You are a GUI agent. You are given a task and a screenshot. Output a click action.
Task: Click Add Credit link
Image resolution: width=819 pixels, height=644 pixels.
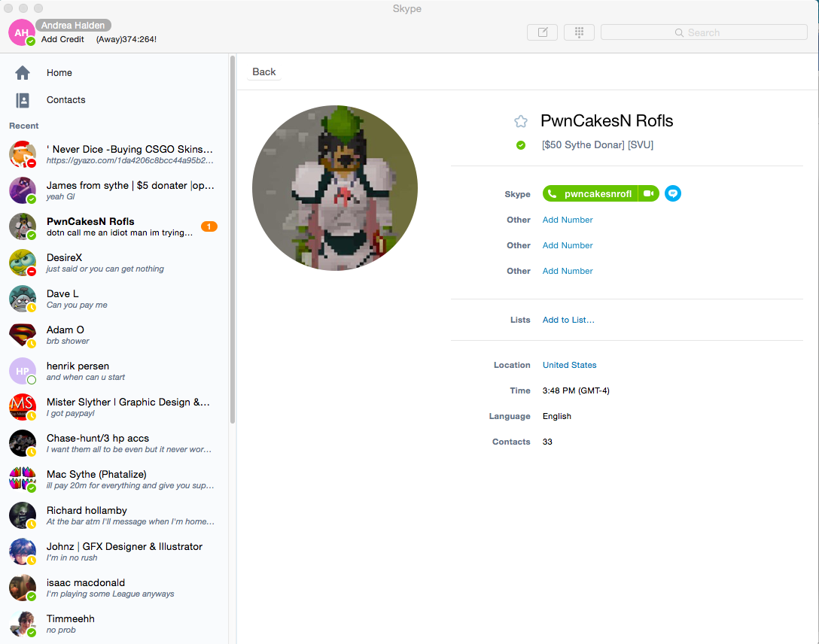[x=62, y=39]
